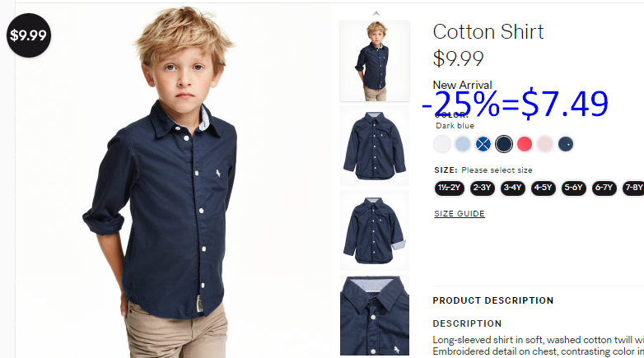
Task: Pick the light pink color swatch
Action: coord(545,144)
